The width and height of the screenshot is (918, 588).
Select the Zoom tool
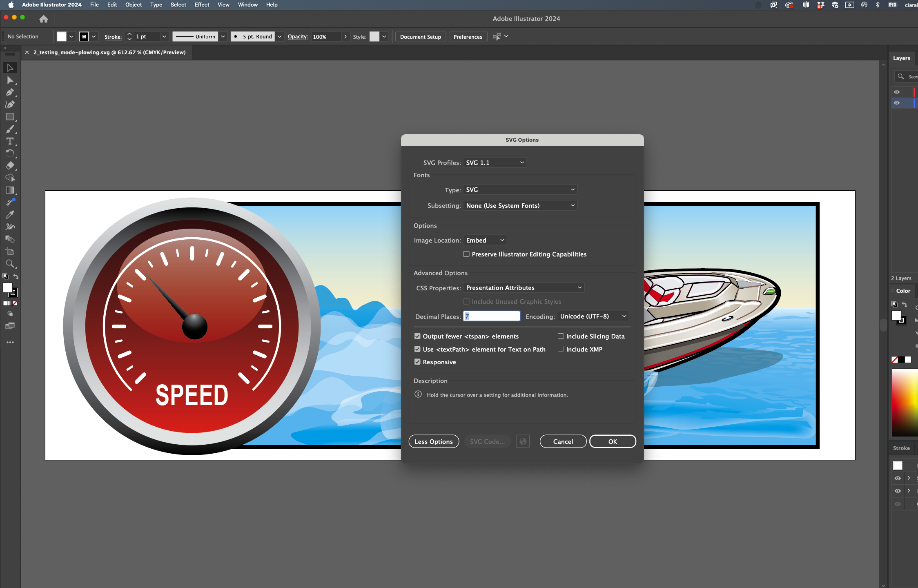(x=10, y=264)
